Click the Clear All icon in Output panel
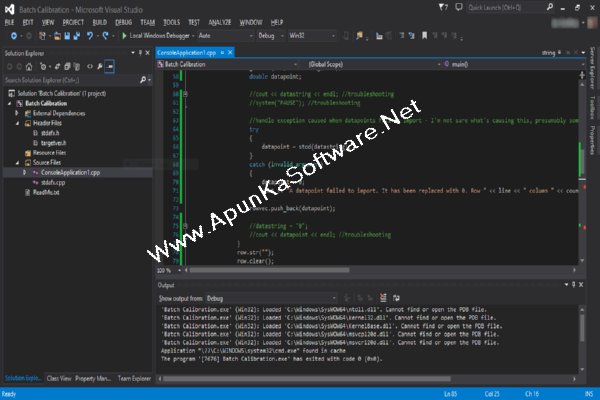Image resolution: width=600 pixels, height=400 pixels. 383,298
